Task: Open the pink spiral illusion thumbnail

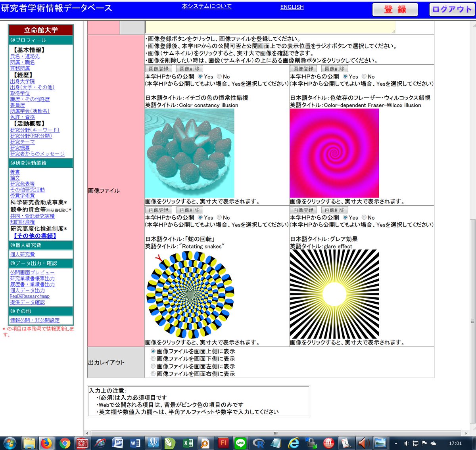Action: click(x=334, y=153)
